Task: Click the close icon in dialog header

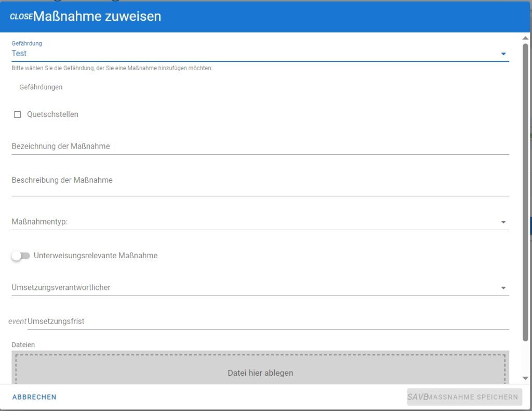Action: click(x=21, y=17)
